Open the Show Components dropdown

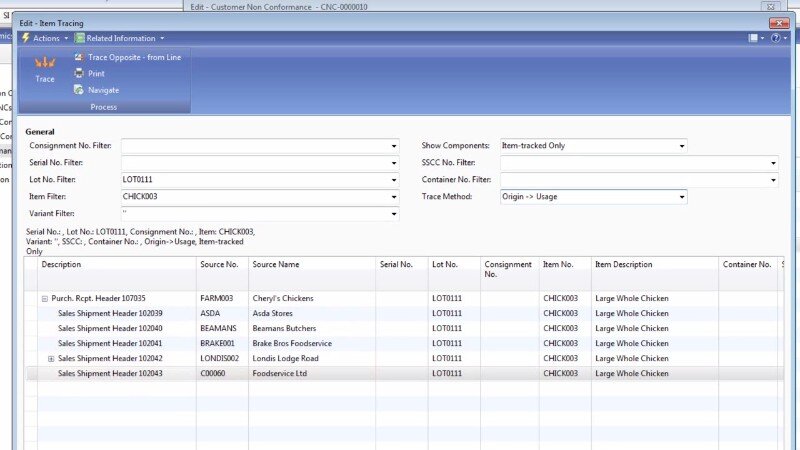tap(682, 146)
